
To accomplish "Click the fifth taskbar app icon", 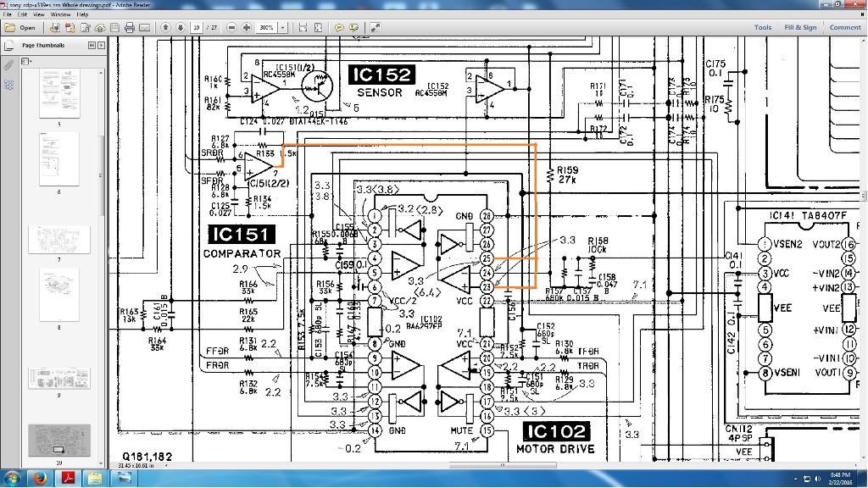I will coord(124,478).
